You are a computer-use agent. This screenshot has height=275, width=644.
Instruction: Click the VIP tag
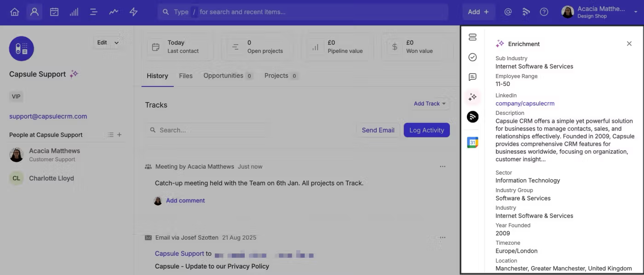click(16, 97)
